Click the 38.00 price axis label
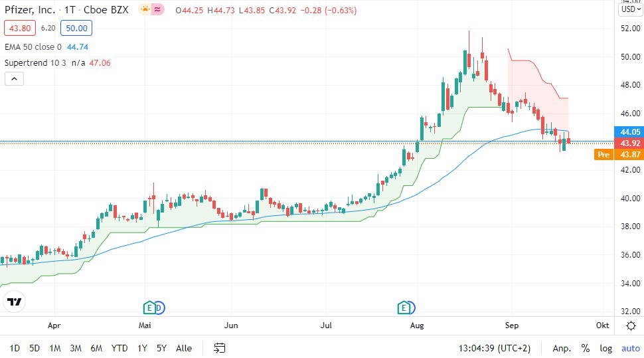 (631, 226)
